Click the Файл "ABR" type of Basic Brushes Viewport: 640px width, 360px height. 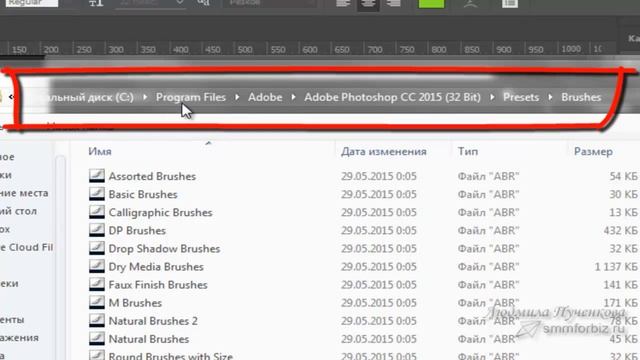488,194
